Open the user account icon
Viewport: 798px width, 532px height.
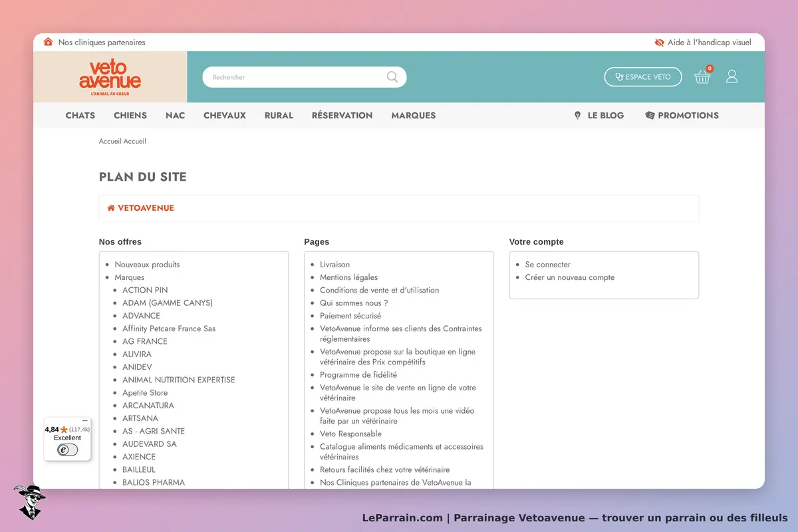(731, 76)
